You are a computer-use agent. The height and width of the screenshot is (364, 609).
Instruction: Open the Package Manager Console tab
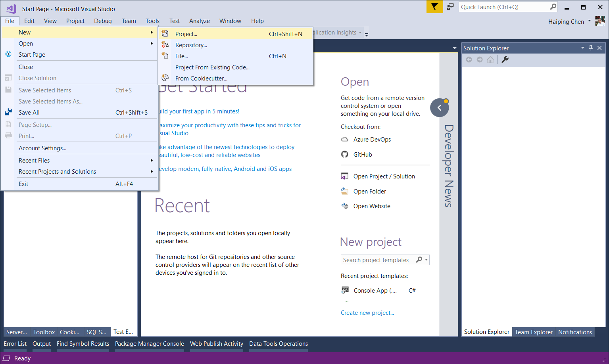click(149, 344)
